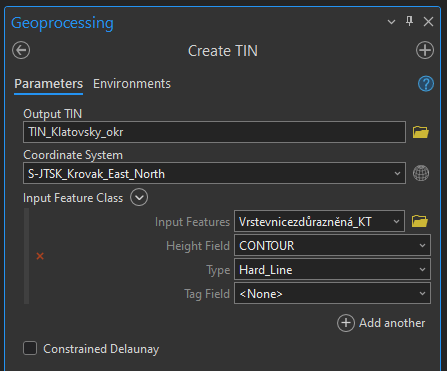This screenshot has width=447, height=371.
Task: Remove input feature row red X
Action: click(x=40, y=256)
